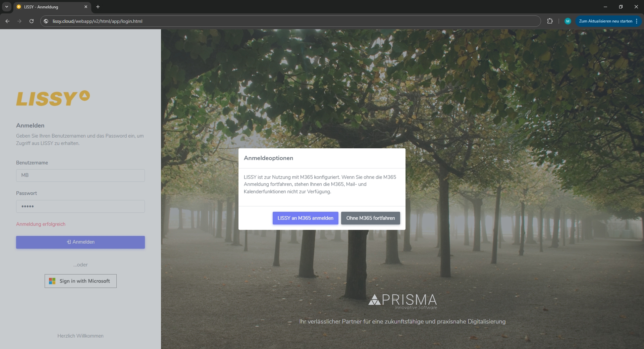
Task: Open the browser extensions menu
Action: click(550, 21)
